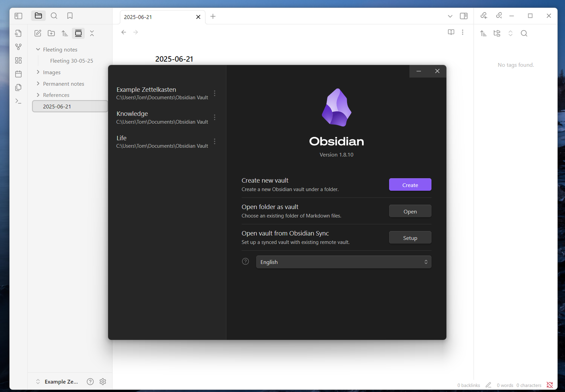Open the graph view from the left ribbon
565x392 pixels.
tap(18, 47)
